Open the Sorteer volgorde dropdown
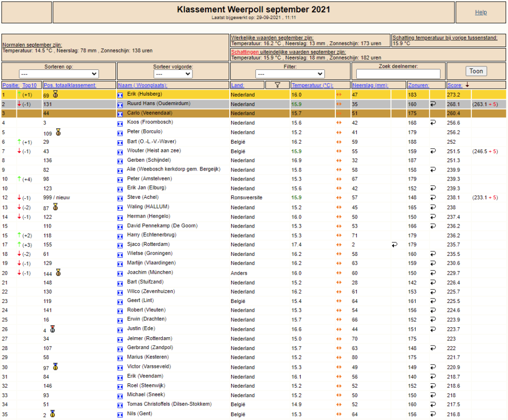The height and width of the screenshot is (420, 508). coord(173,74)
